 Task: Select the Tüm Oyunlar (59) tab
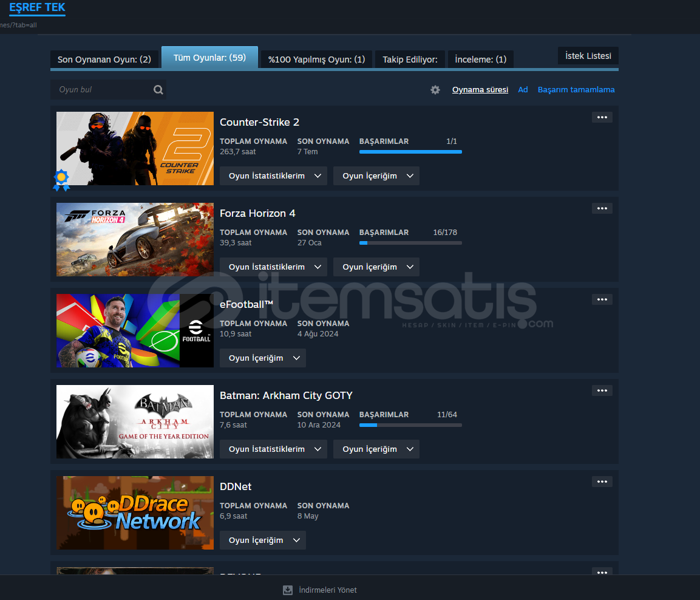point(210,58)
